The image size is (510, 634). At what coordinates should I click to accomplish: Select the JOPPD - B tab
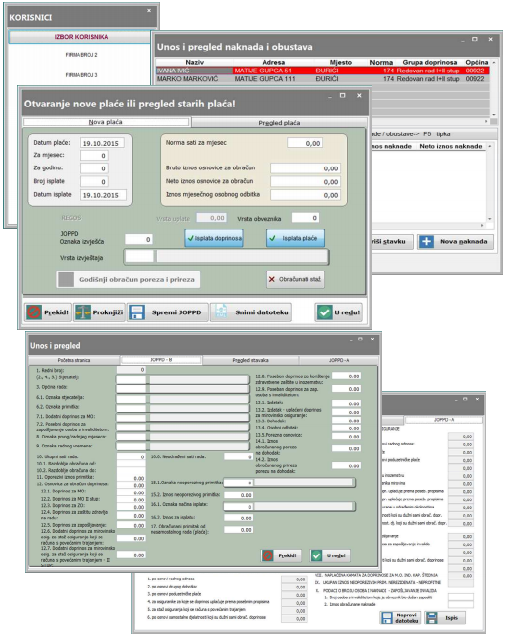point(161,359)
